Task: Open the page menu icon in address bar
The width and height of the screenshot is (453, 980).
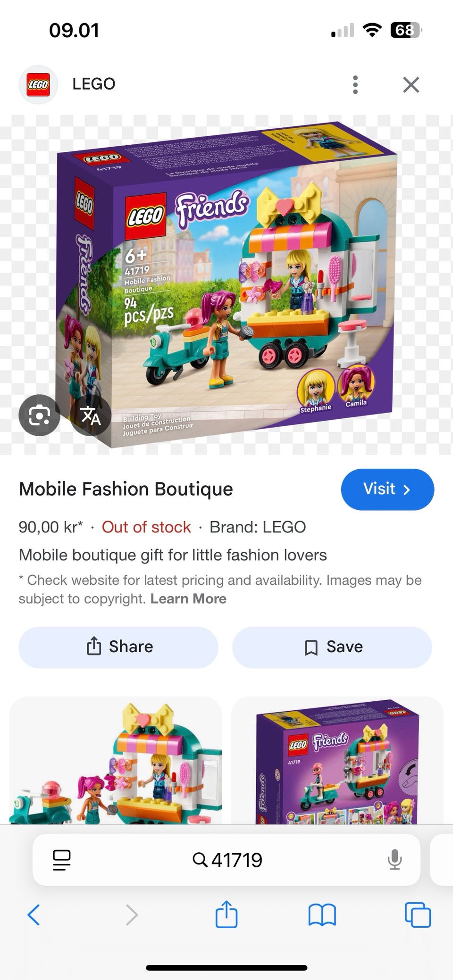Action: pyautogui.click(x=62, y=860)
